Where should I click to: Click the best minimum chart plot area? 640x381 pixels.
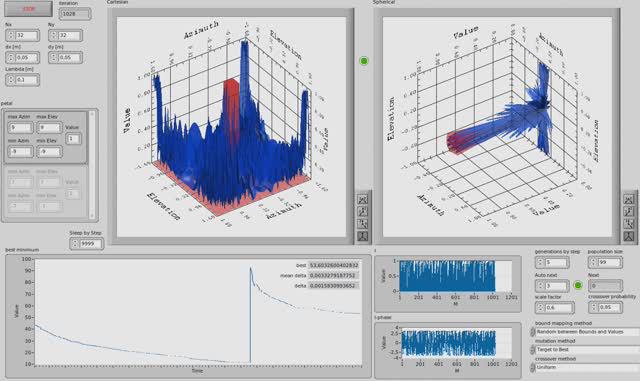[x=198, y=312]
